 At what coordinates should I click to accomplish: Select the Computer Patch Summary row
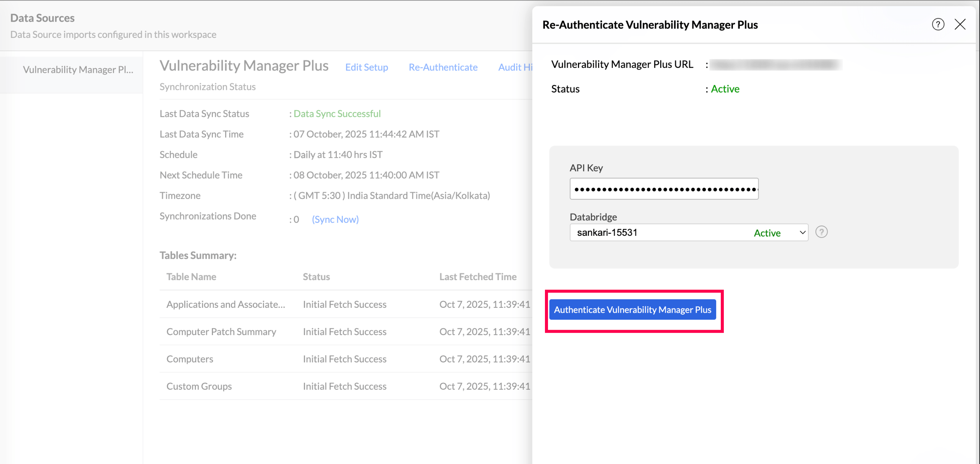click(221, 332)
